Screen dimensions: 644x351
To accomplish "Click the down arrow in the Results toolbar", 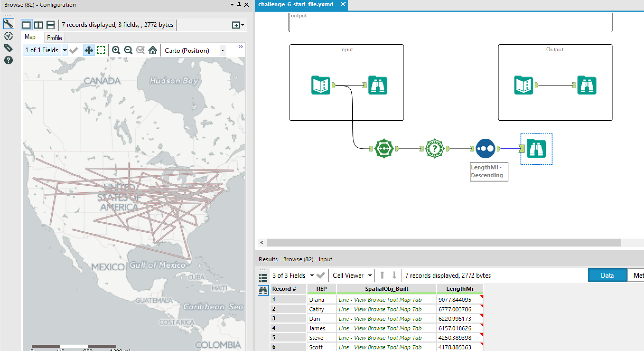I will pyautogui.click(x=394, y=275).
